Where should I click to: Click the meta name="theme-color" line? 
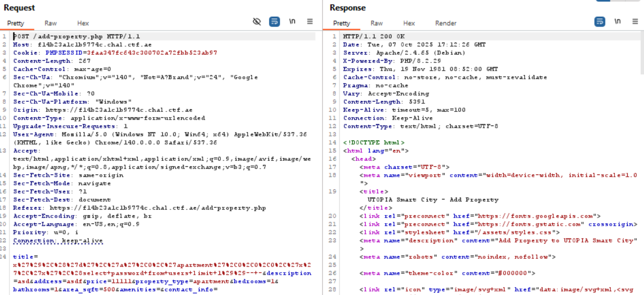[x=448, y=273]
